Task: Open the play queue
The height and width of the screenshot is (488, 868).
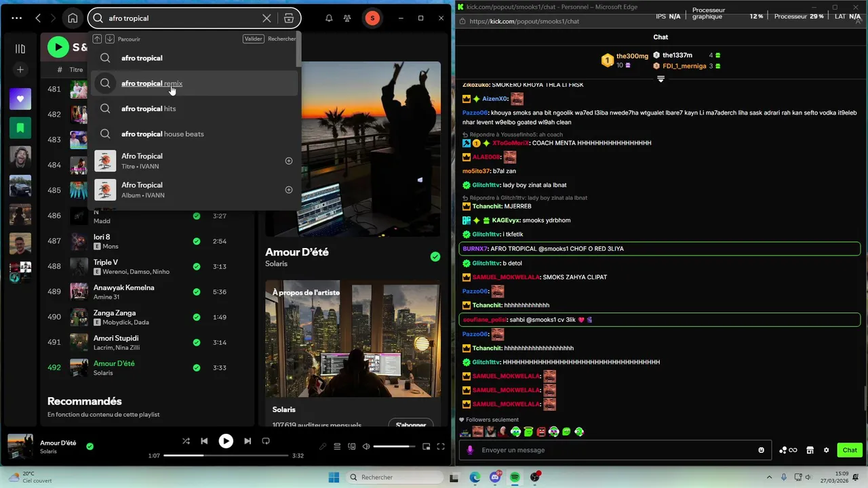Action: 337,447
